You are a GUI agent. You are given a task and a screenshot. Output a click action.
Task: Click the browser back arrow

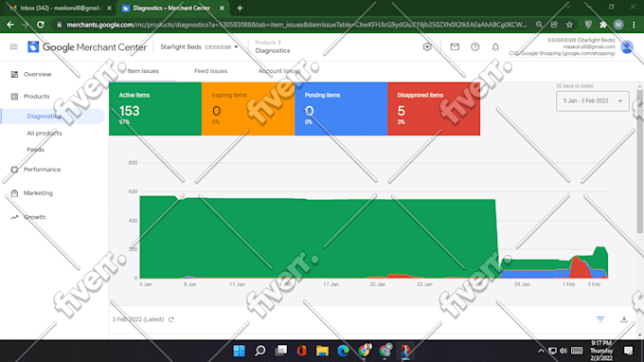(10, 25)
